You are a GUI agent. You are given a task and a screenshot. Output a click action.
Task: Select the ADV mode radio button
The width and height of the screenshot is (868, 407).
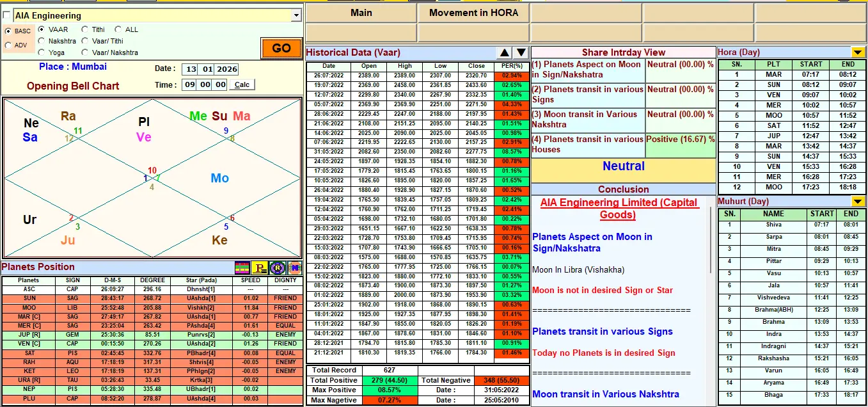[x=8, y=45]
